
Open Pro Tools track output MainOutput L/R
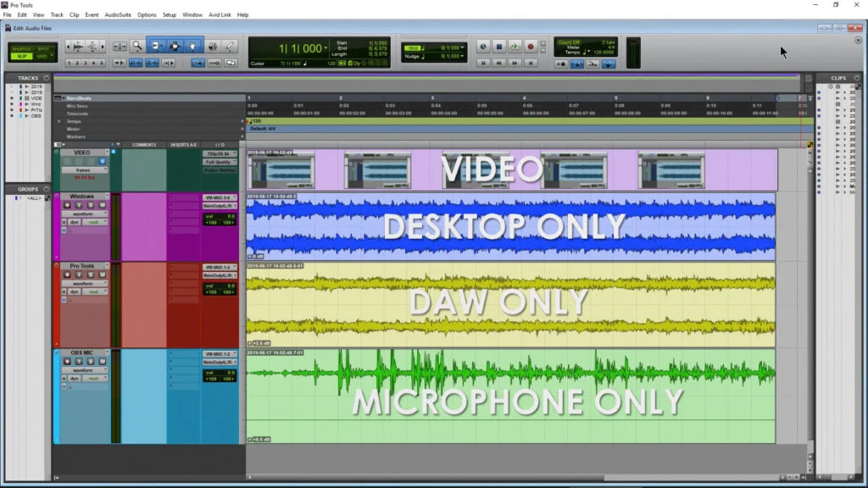pyautogui.click(x=220, y=275)
